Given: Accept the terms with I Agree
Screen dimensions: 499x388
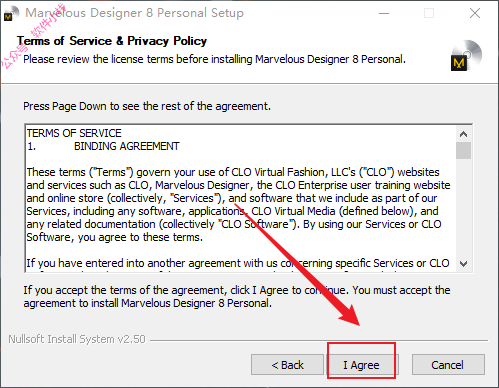Looking at the screenshot, I should (x=362, y=365).
